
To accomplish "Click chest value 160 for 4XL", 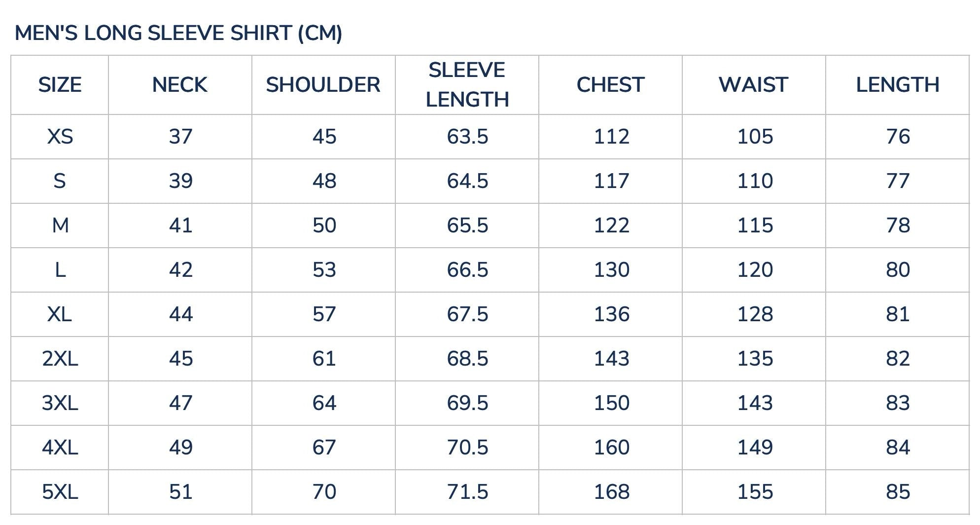I will pyautogui.click(x=611, y=448).
